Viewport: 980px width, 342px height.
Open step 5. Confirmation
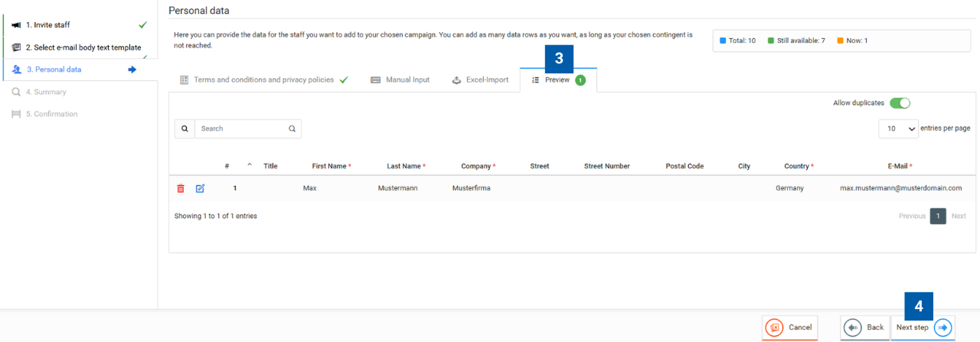80,114
